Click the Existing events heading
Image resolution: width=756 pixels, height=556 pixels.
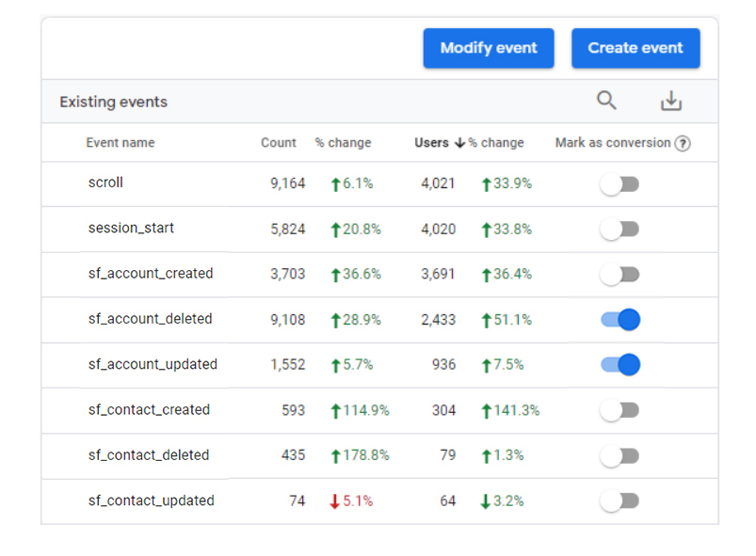(x=113, y=102)
